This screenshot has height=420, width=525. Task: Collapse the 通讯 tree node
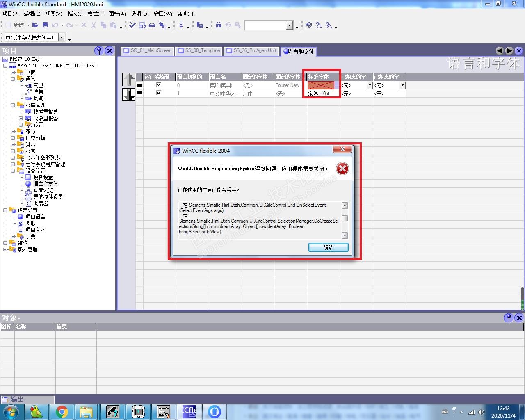point(13,79)
